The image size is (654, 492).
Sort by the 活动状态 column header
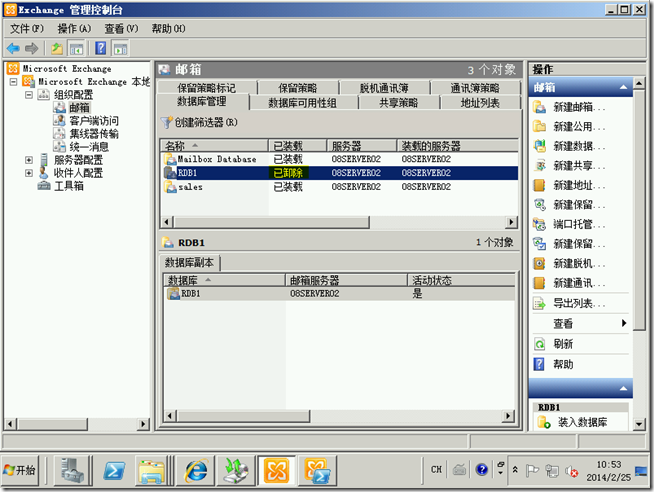click(x=461, y=281)
